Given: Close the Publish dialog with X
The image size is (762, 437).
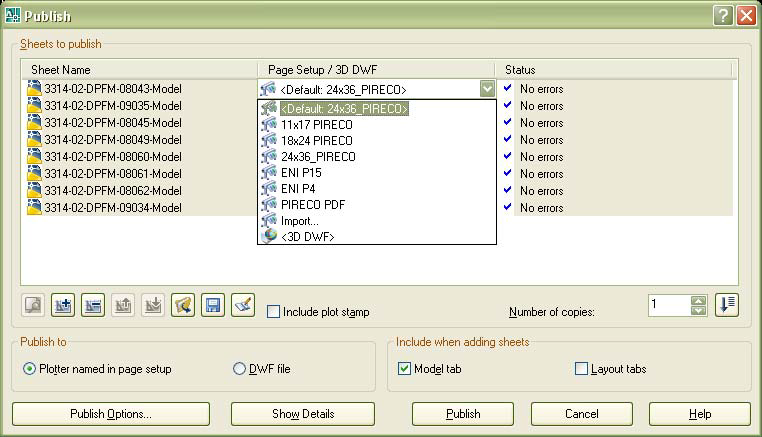Looking at the screenshot, I should point(746,16).
